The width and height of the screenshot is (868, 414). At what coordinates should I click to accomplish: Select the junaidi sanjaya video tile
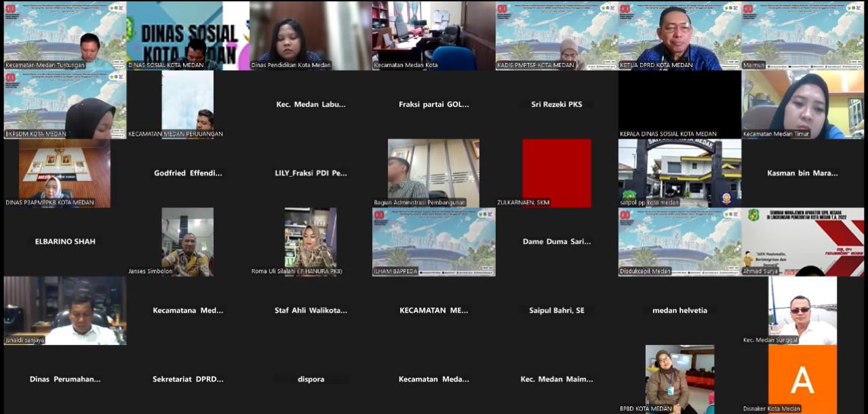point(65,310)
